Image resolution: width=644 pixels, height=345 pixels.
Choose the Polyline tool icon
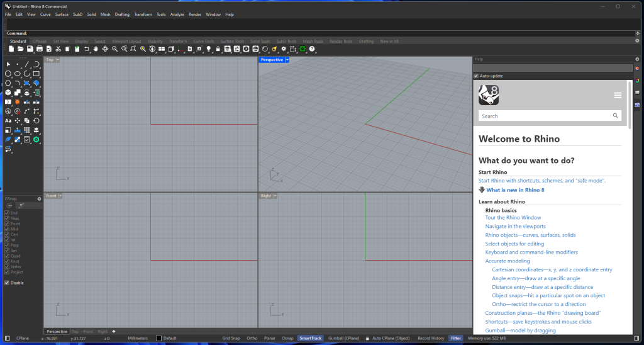click(26, 64)
